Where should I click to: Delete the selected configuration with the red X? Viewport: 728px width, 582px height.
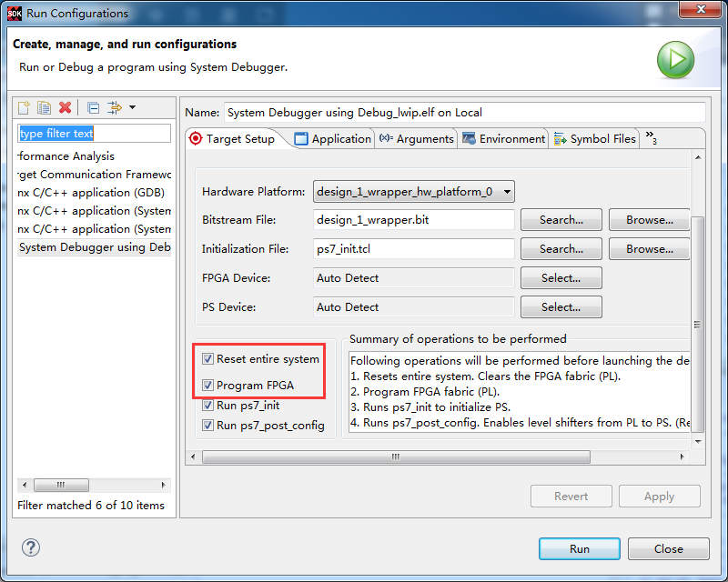(x=65, y=107)
